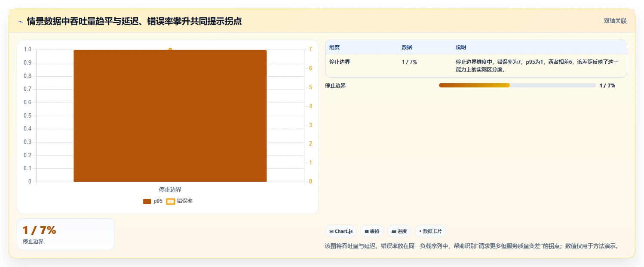
Task: Click the 1 / 7% cell in table
Action: (409, 62)
